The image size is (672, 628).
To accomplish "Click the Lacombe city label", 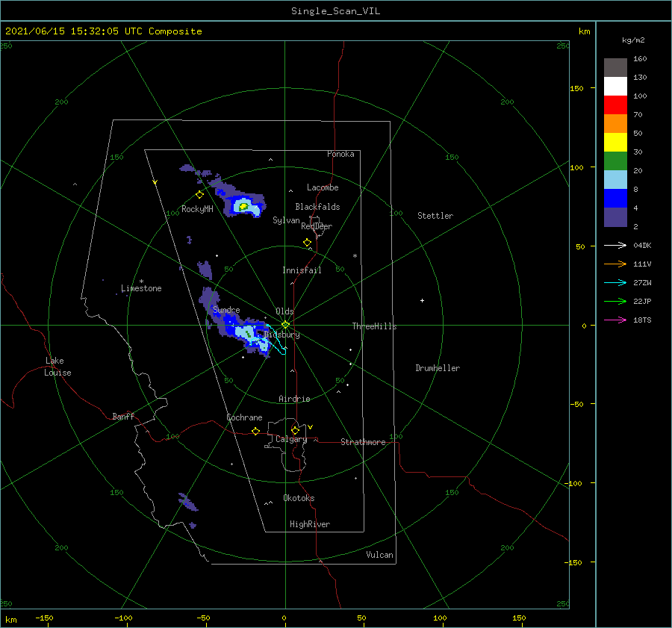I will pos(323,187).
